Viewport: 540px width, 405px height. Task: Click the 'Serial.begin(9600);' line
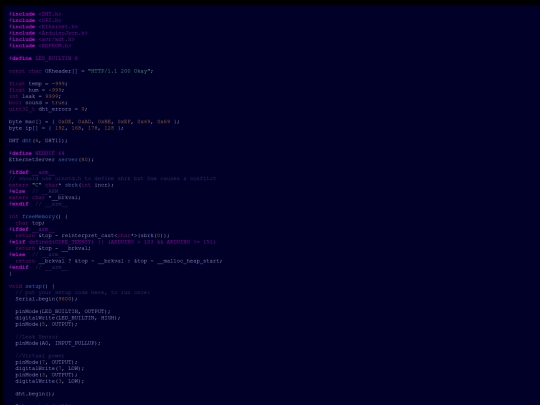coord(46,299)
